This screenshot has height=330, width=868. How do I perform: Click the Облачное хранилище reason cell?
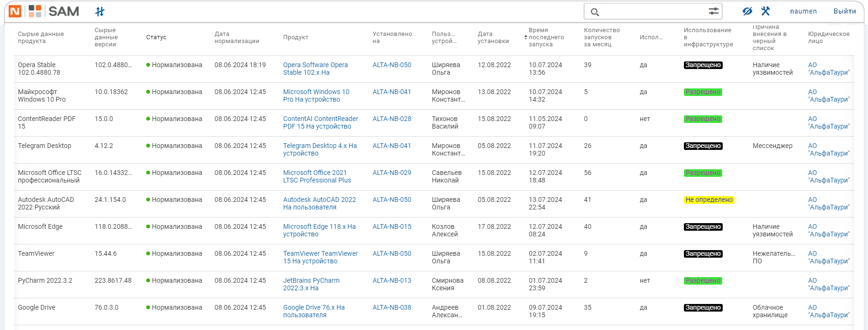770,311
